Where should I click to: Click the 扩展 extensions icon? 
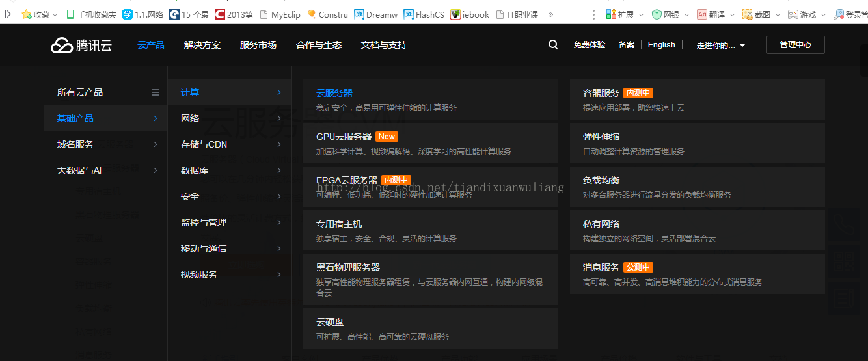click(x=611, y=14)
